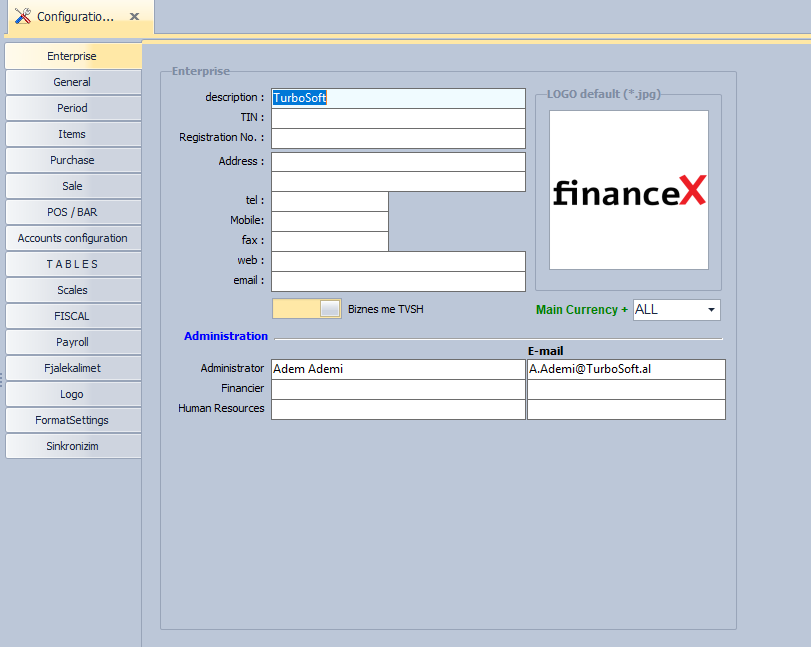Click the TIN input field
The width and height of the screenshot is (811, 647).
tap(398, 118)
